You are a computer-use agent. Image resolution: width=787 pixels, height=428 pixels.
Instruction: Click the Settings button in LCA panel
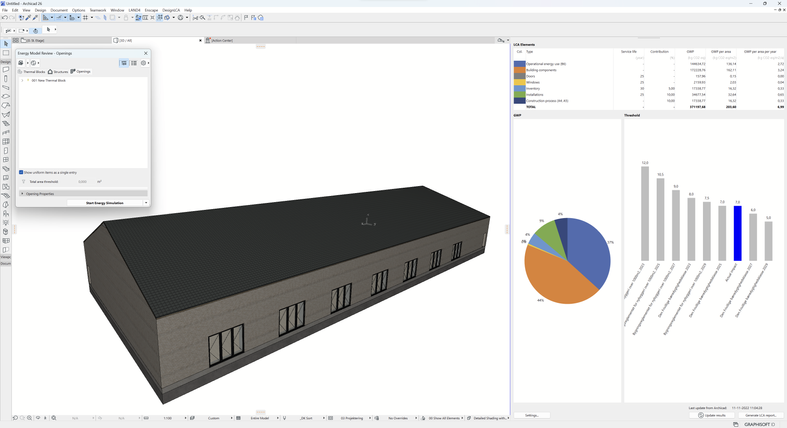(532, 415)
